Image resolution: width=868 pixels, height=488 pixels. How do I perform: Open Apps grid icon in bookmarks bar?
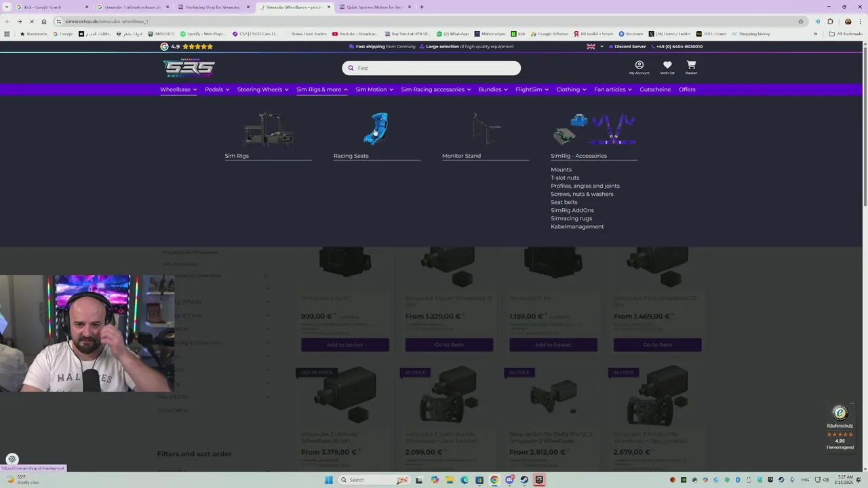[7, 34]
